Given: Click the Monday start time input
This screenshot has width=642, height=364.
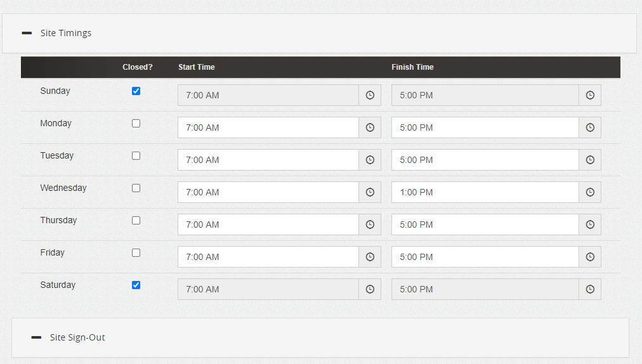Looking at the screenshot, I should [x=268, y=127].
